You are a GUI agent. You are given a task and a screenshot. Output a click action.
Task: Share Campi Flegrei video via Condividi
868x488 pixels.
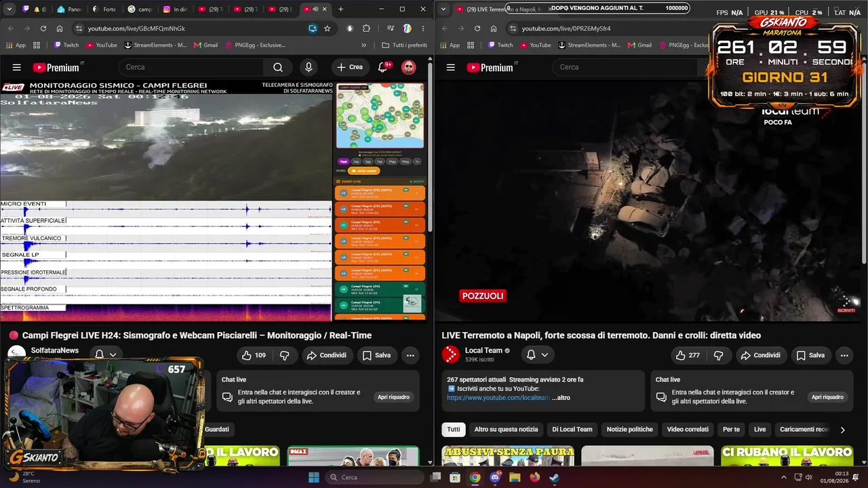tap(326, 355)
